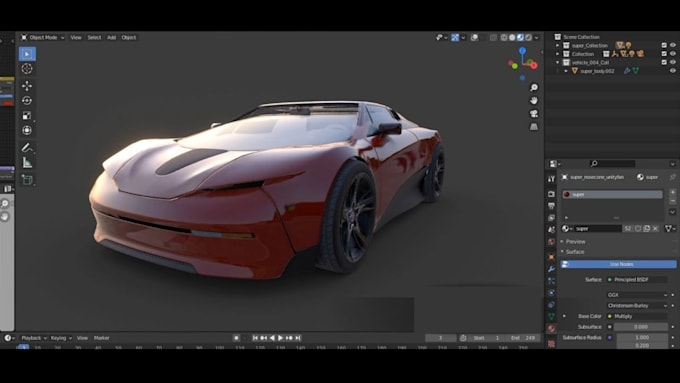Click the viewport pan hand icon

click(x=534, y=101)
